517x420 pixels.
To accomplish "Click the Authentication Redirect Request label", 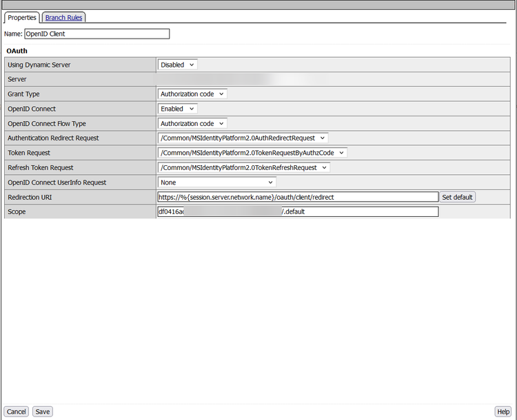I will coord(53,138).
